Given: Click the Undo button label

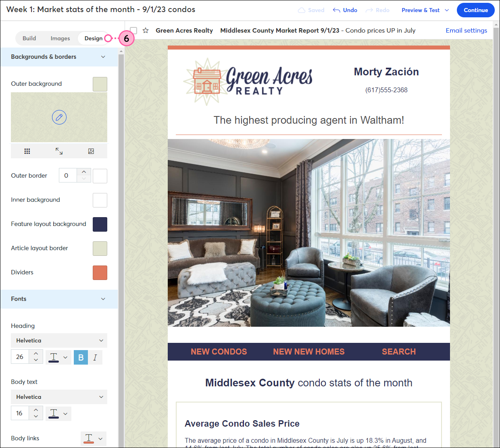Looking at the screenshot, I should pos(350,10).
